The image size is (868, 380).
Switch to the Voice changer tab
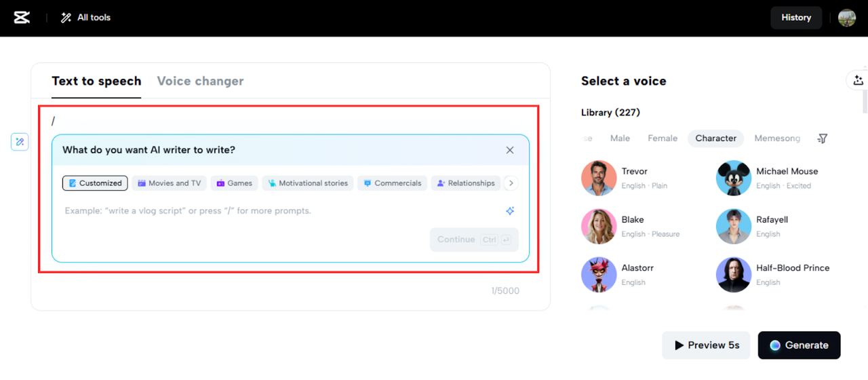200,81
